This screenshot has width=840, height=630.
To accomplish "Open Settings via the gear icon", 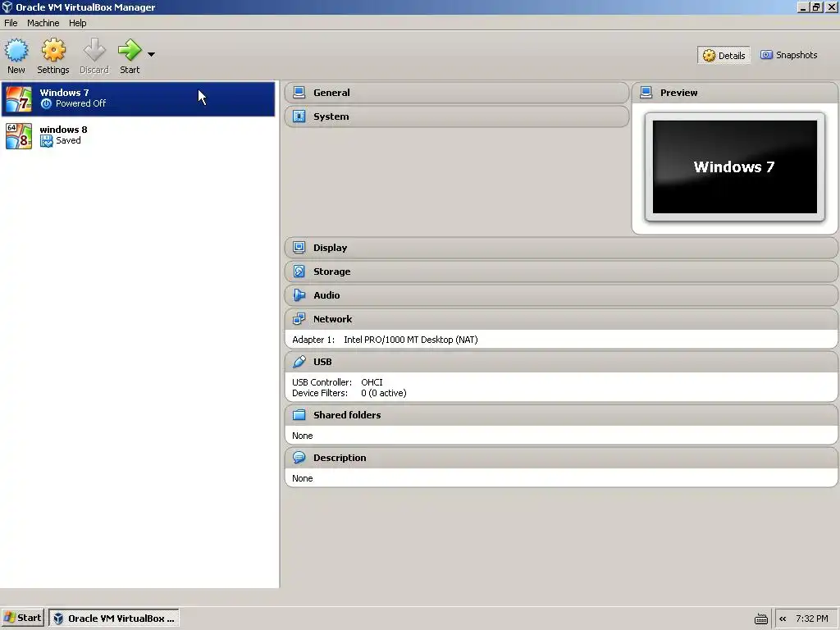I will pyautogui.click(x=53, y=50).
